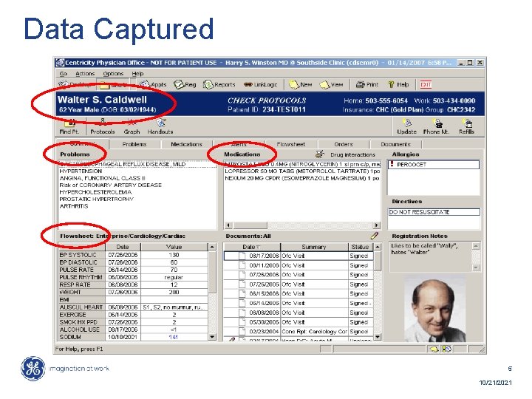Click the pencil icon beside Documents: All

tap(374, 236)
